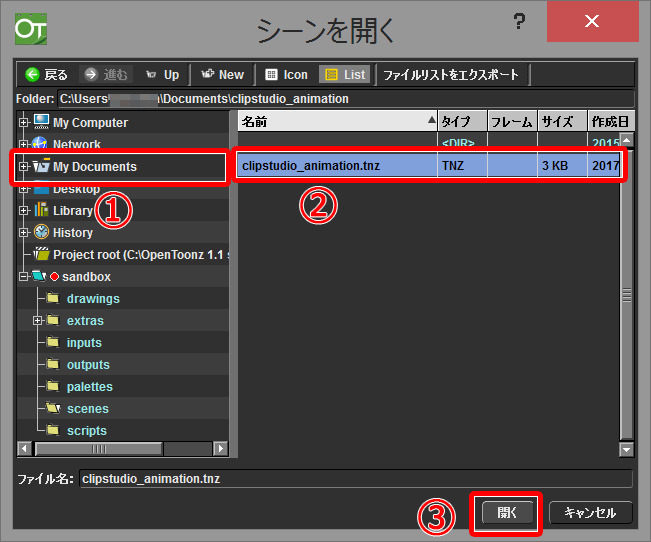Click the History clock icon
This screenshot has height=542, width=651.
[41, 232]
